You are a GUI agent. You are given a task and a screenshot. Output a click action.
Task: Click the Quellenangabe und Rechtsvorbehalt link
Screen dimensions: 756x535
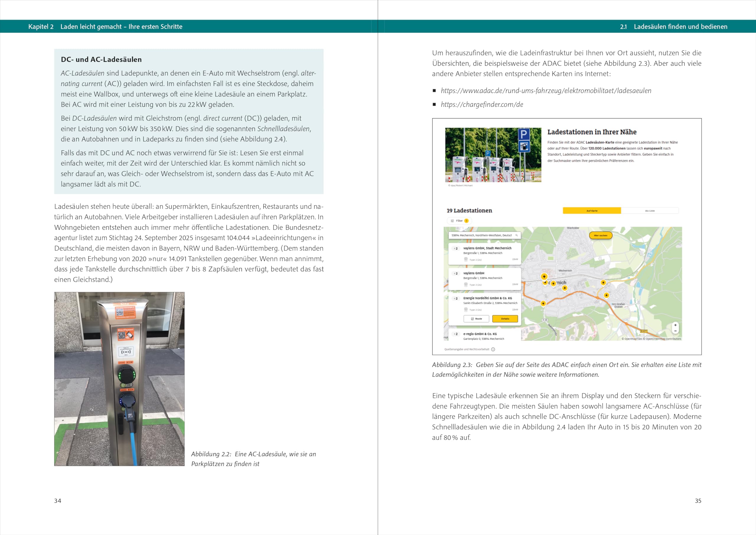pos(467,349)
